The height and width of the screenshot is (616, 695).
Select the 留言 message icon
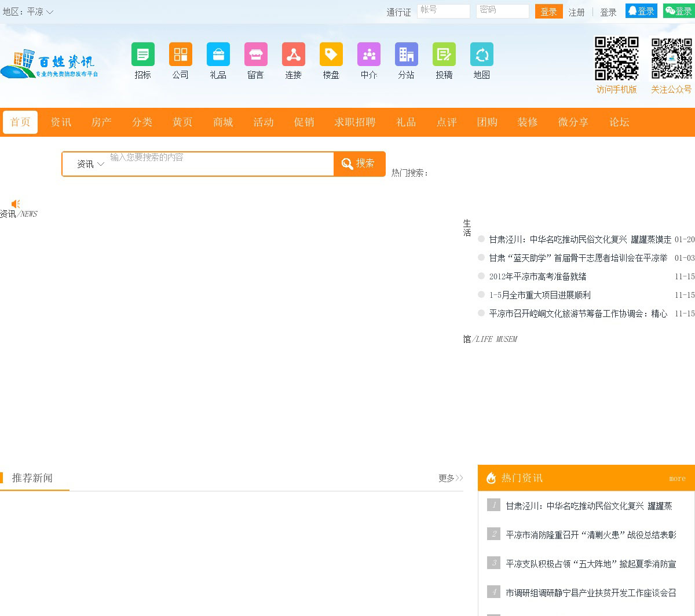[256, 54]
